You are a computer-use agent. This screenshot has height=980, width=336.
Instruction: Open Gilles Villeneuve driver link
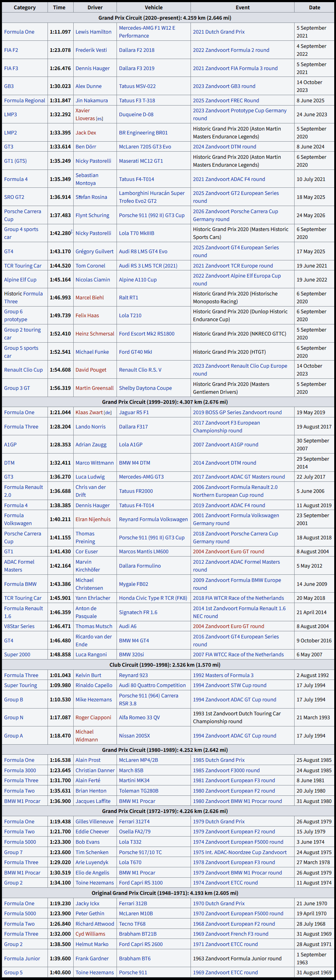click(94, 822)
